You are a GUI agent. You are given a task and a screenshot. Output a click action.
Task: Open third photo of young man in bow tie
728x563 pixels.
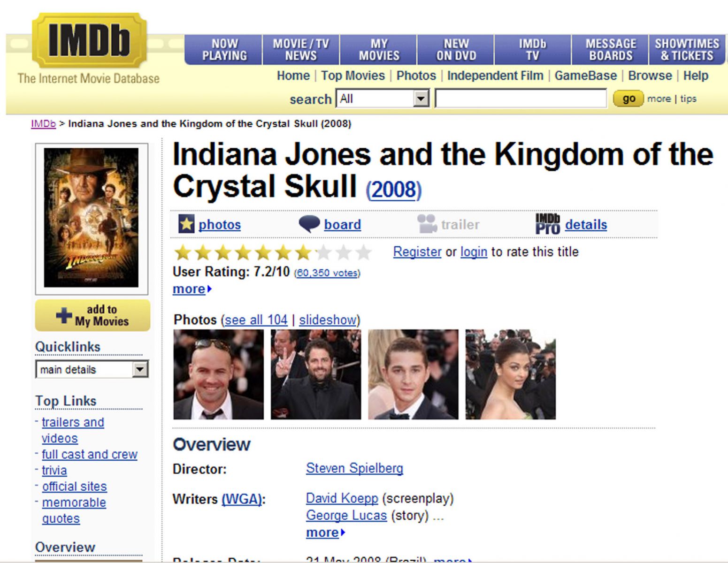pos(413,374)
